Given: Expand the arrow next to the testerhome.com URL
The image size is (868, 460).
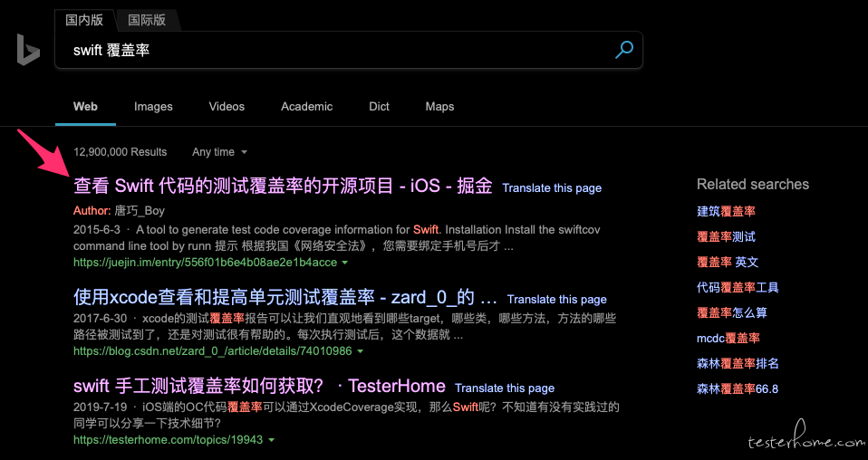Looking at the screenshot, I should click(x=271, y=441).
